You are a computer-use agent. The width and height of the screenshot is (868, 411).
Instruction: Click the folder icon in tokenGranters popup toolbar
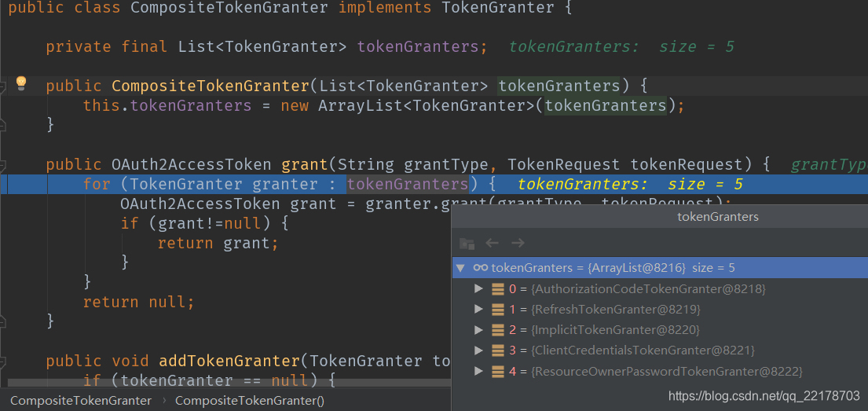pyautogui.click(x=467, y=243)
